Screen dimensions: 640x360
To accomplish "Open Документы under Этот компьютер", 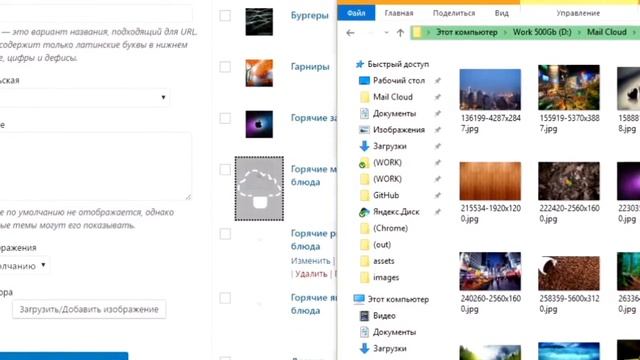I will click(388, 332).
